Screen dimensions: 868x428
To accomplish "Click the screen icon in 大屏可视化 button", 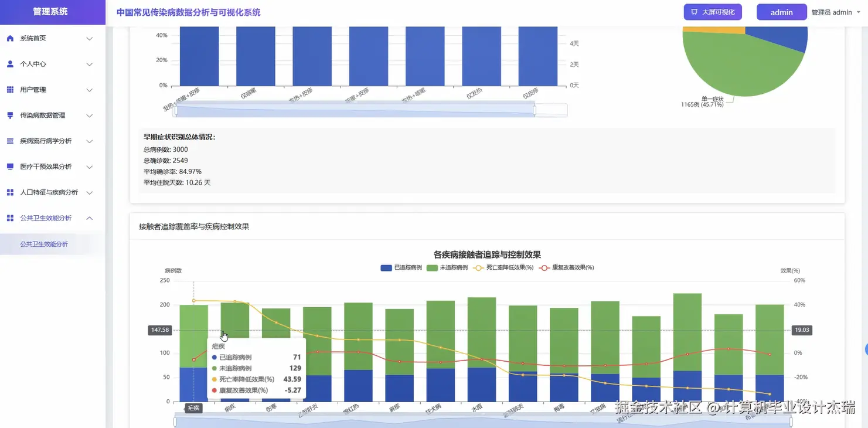I will [x=695, y=12].
